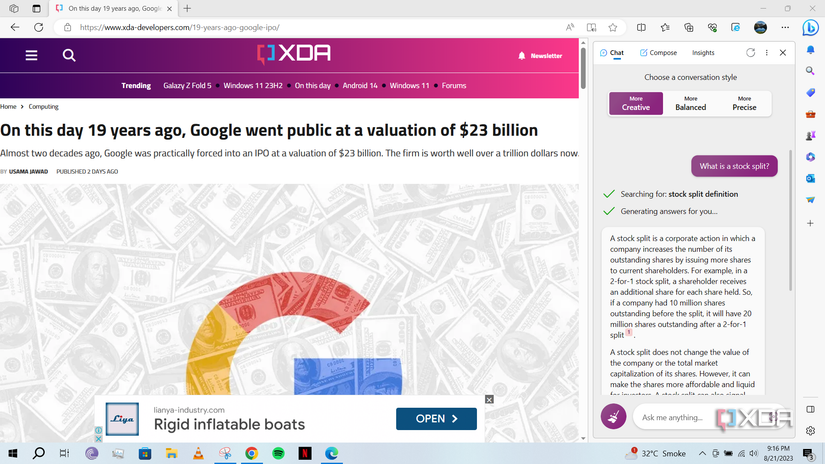Open XDA hamburger menu
825x464 pixels.
pos(32,55)
